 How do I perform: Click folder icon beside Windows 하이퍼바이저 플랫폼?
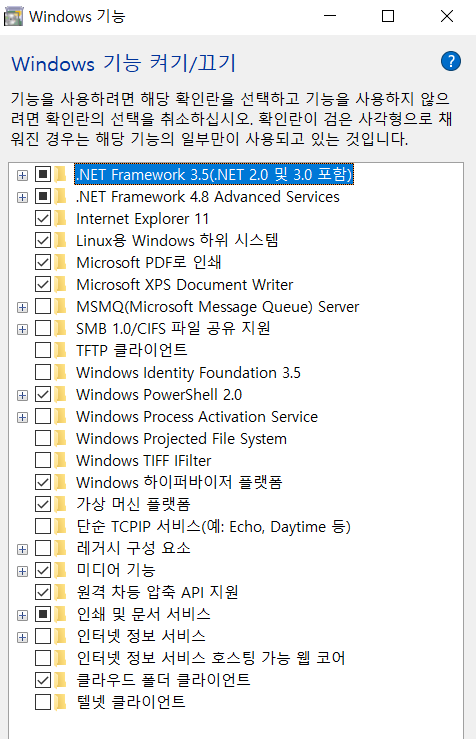tap(60, 482)
